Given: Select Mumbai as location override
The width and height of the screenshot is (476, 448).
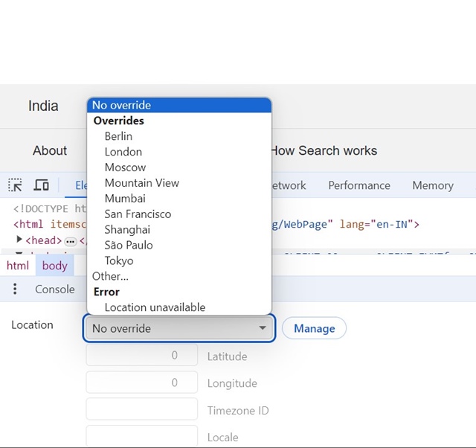Looking at the screenshot, I should click(125, 199).
